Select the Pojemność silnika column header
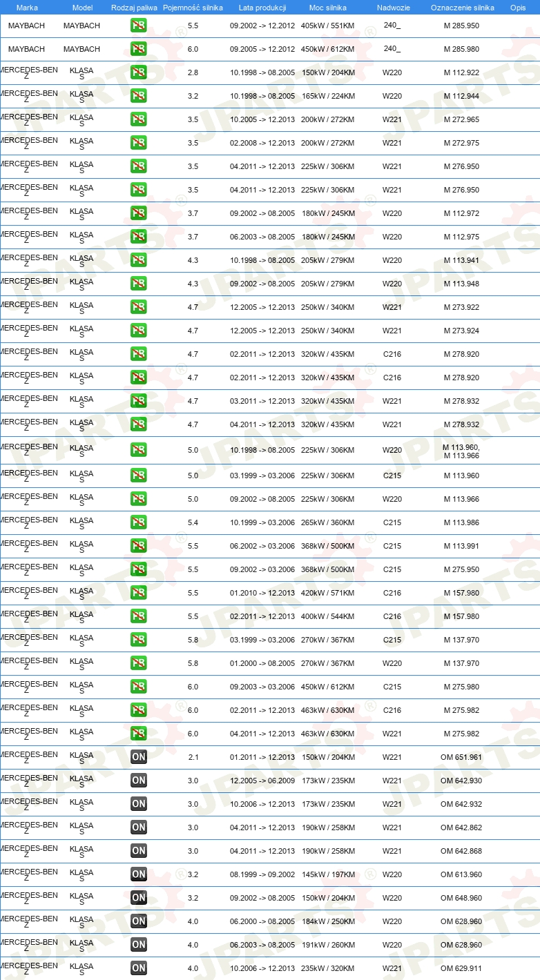This screenshot has height=980, width=540. [x=193, y=8]
